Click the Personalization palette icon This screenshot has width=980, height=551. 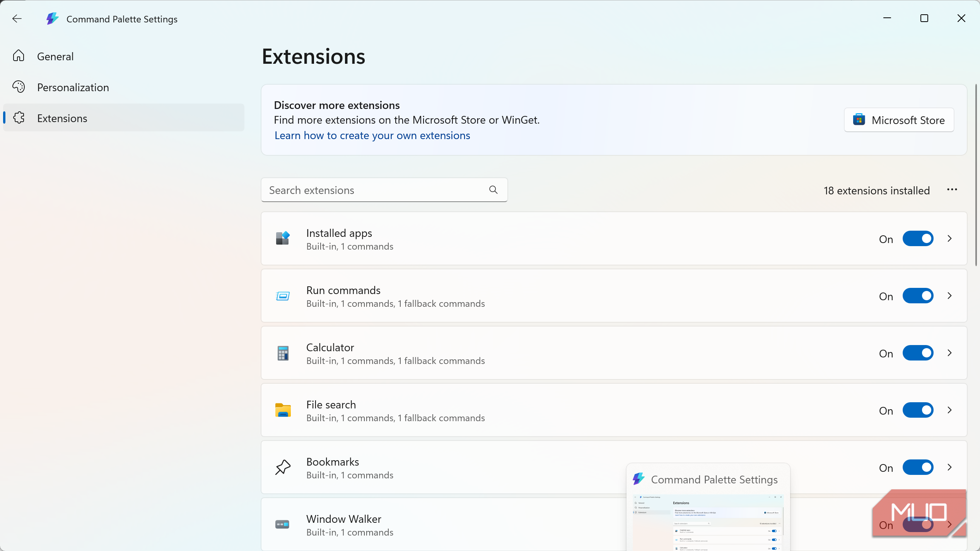tap(19, 87)
